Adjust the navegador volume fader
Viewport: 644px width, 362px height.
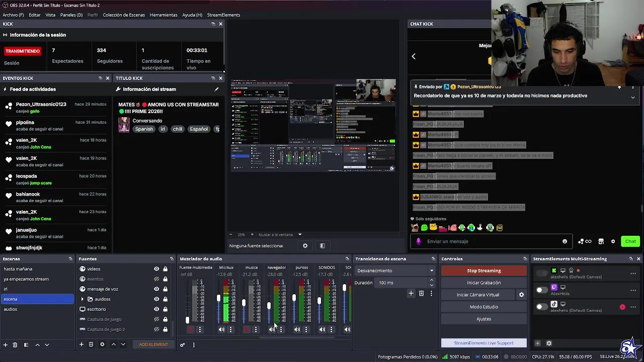(269, 306)
